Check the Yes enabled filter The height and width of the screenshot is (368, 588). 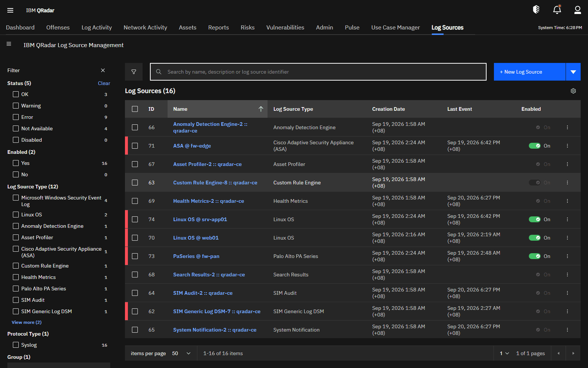(16, 163)
